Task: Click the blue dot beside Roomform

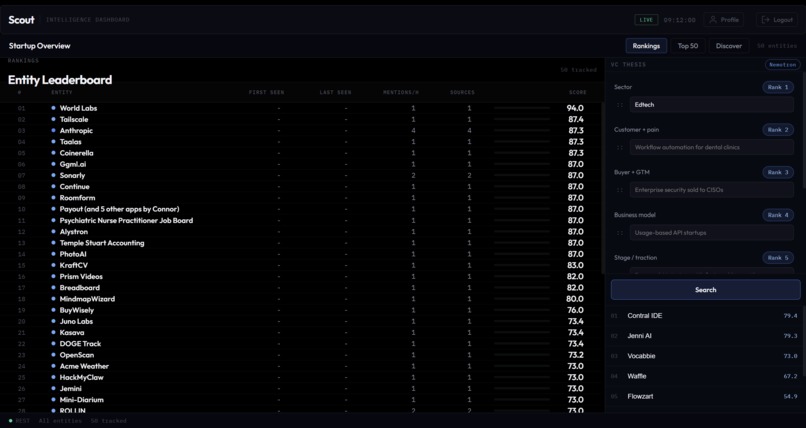Action: [x=53, y=198]
